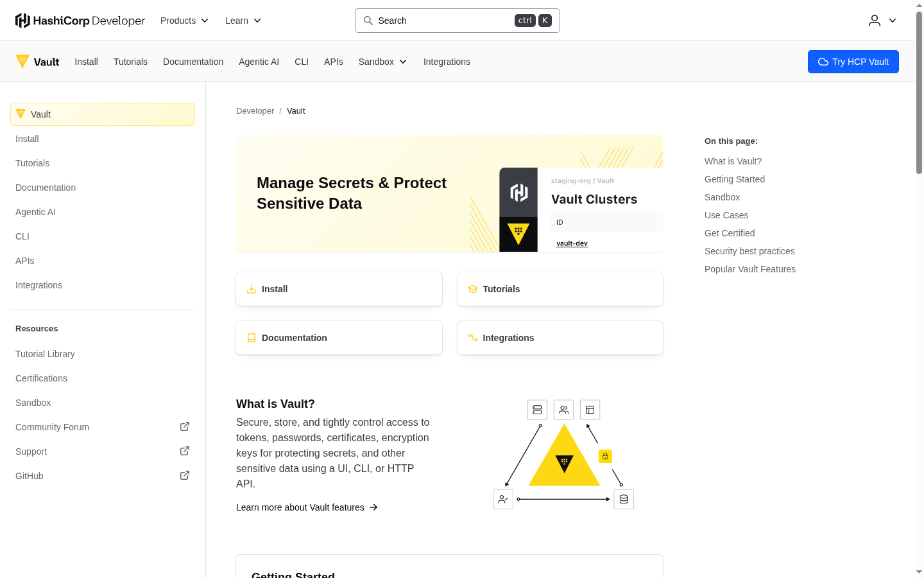Click the yellow Vault triangle in diagram
Screen dimensions: 924x578
pos(564,459)
